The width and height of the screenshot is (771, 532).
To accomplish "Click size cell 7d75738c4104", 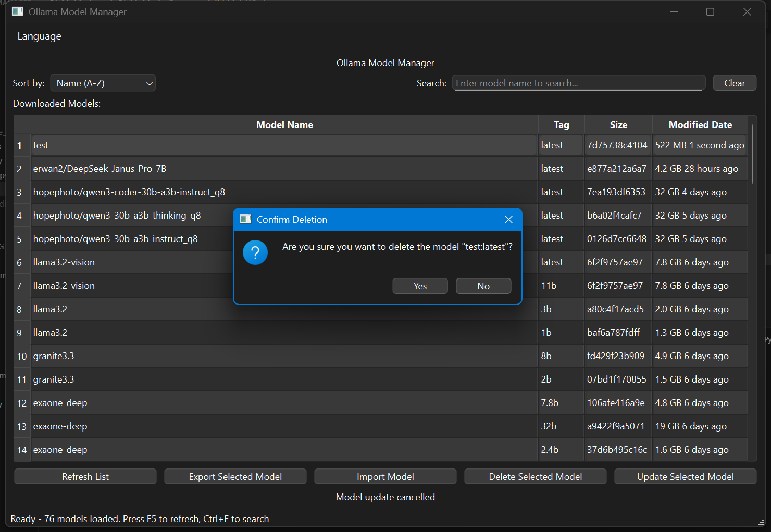I will tap(618, 145).
